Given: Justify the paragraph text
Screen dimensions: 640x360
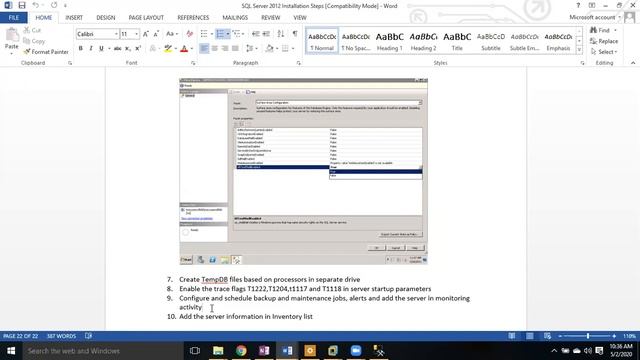Looking at the screenshot, I should pyautogui.click(x=235, y=49).
